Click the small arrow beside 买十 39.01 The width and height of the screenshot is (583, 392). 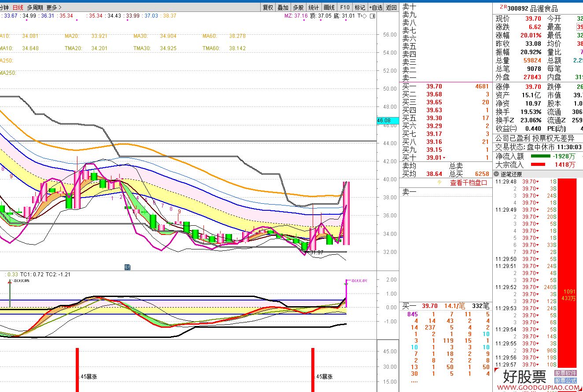(x=444, y=158)
